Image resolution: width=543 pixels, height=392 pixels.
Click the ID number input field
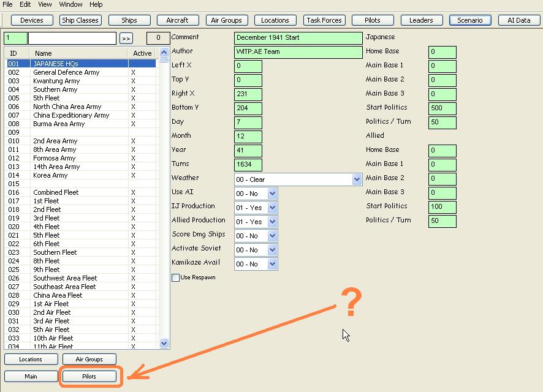click(15, 38)
